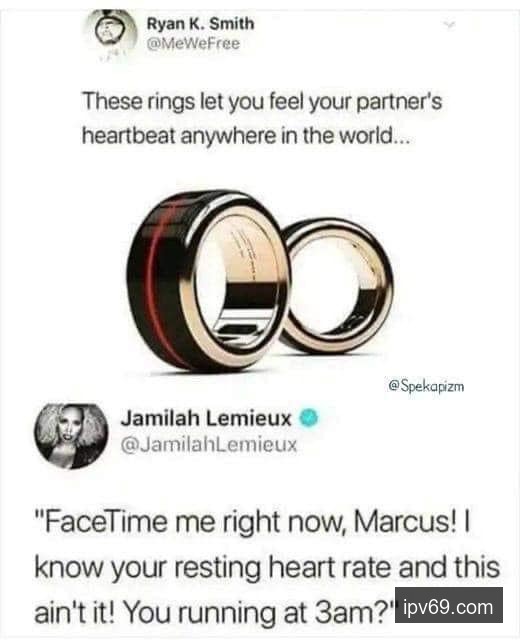Click the tweet text about partner's heartbeat
The height and width of the screenshot is (640, 520).
[x=262, y=119]
